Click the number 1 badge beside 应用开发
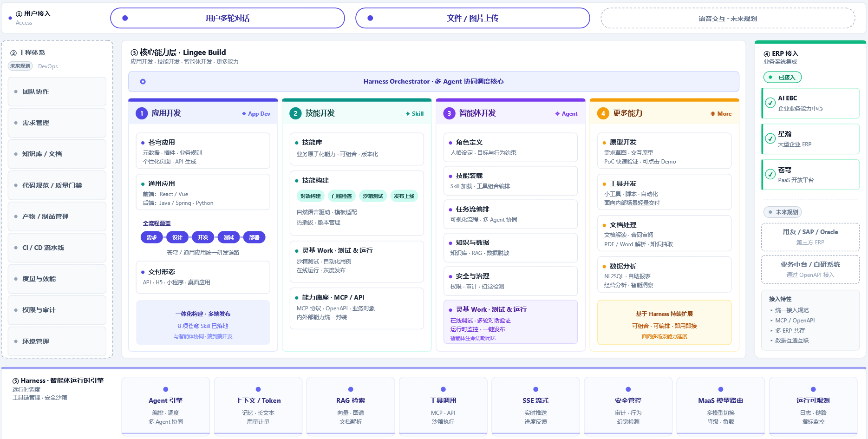The height and width of the screenshot is (439, 868). point(142,113)
